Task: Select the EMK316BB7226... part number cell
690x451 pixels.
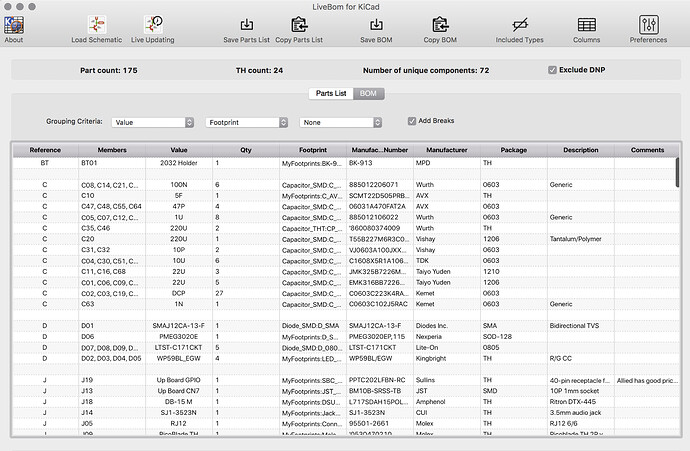Action: (380, 282)
